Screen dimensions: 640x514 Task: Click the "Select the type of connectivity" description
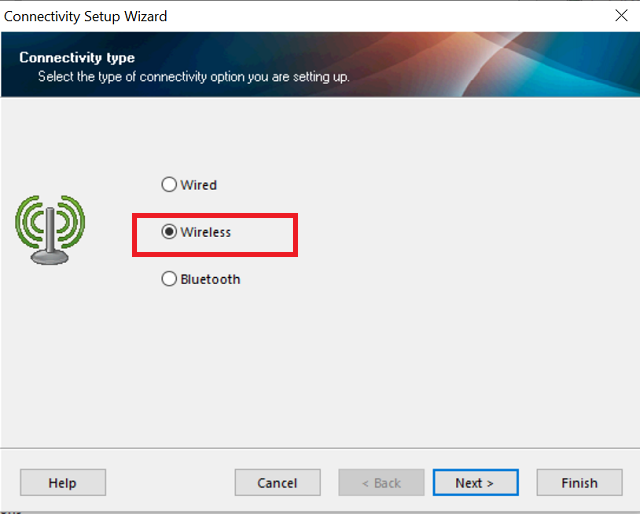(x=193, y=76)
